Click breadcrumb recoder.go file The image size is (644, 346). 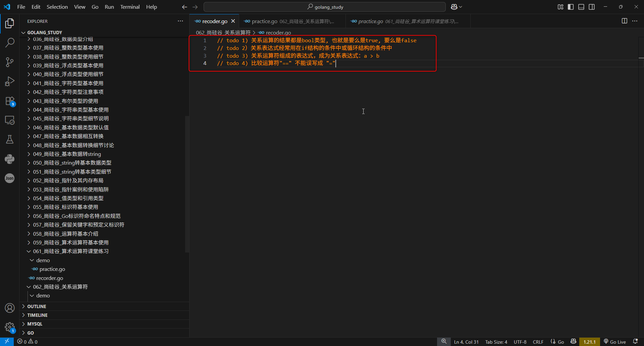point(275,33)
